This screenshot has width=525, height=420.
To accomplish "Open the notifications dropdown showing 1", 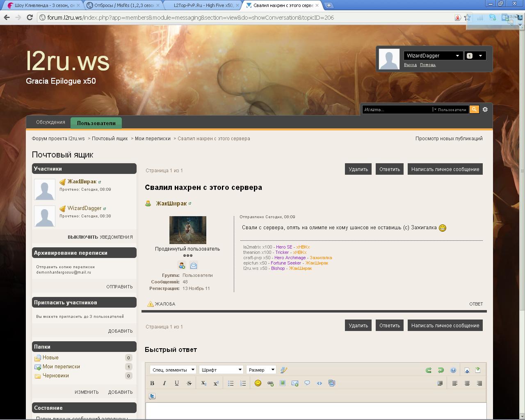I will [x=475, y=56].
